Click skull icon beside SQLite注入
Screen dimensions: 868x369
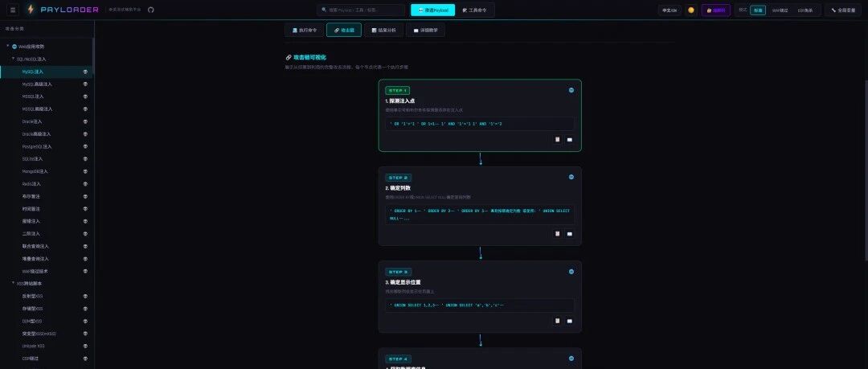(x=85, y=159)
